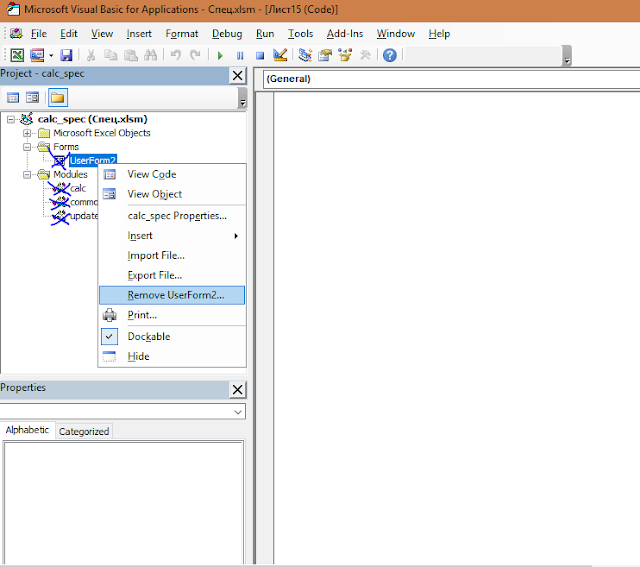Switch to Alphabetic properties tab
640x567 pixels.
tap(27, 430)
